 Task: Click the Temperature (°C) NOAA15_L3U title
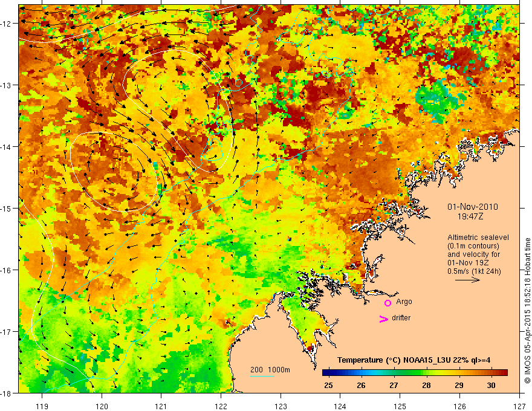414,360
